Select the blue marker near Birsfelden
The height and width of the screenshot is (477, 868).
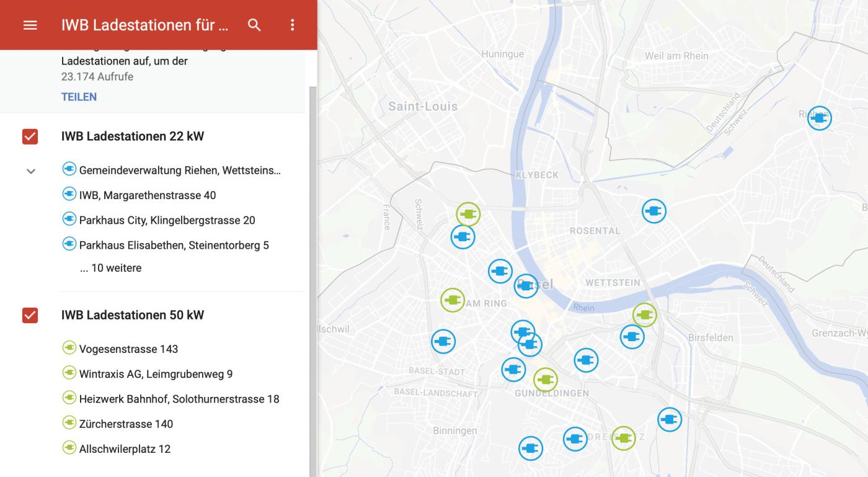coord(632,337)
